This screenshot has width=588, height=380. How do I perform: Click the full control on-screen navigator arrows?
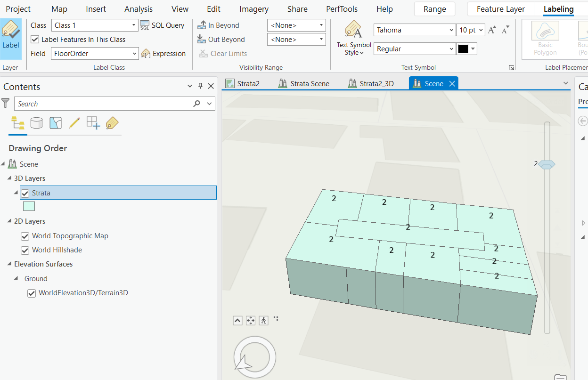point(250,320)
